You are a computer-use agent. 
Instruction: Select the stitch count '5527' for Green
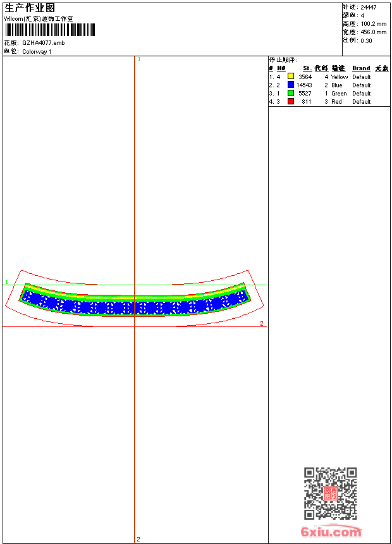(x=305, y=94)
